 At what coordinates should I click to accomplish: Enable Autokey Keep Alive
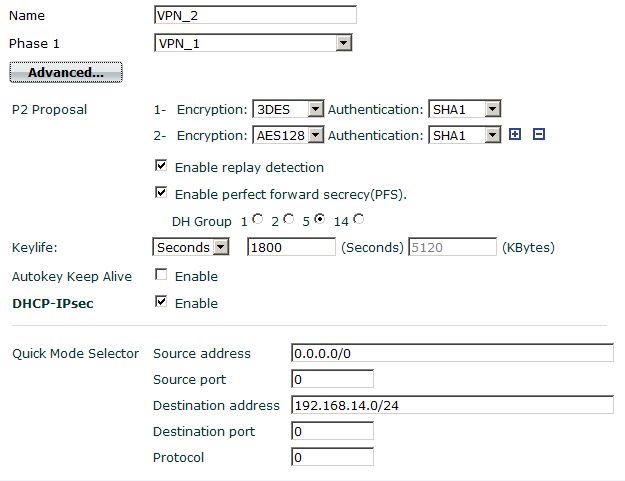(x=161, y=275)
